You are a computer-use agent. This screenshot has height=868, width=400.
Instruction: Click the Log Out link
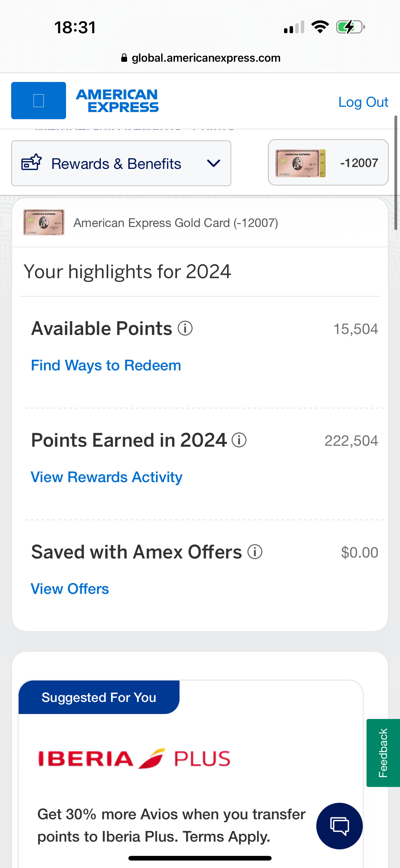[x=363, y=102]
